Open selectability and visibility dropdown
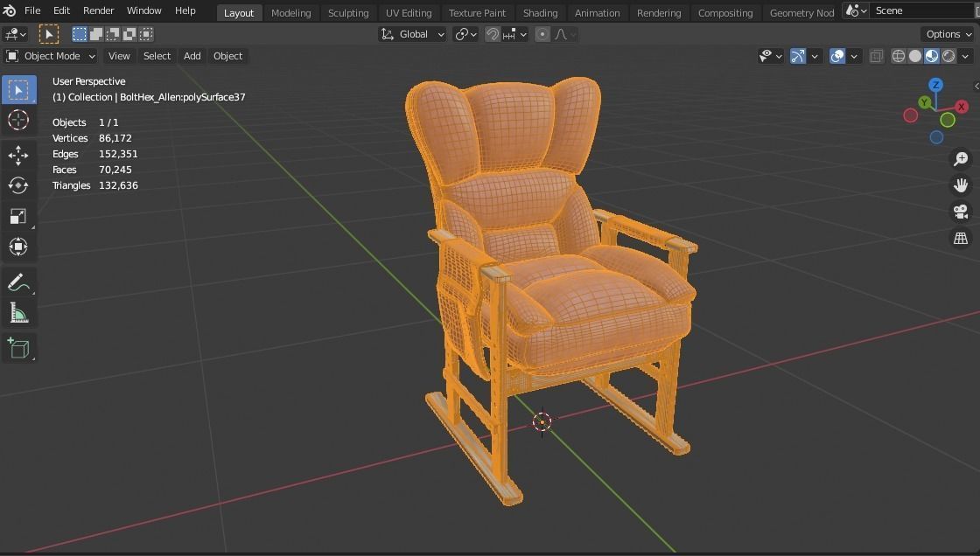This screenshot has width=980, height=556. pos(771,56)
